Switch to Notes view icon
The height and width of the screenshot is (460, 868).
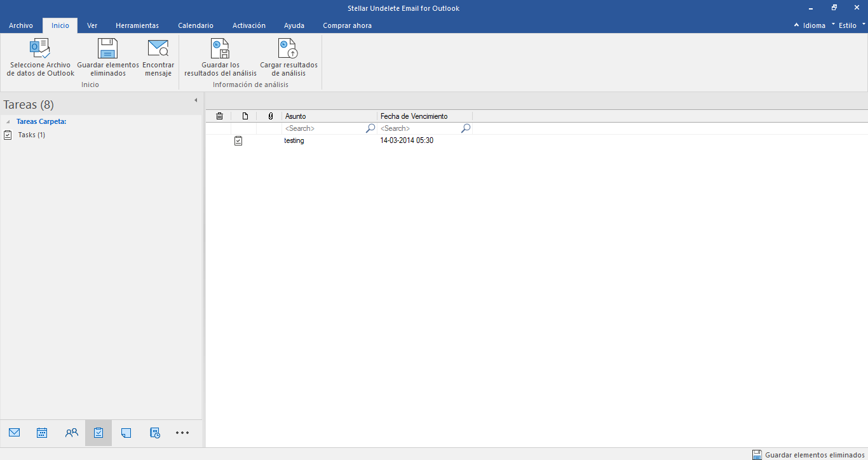126,433
